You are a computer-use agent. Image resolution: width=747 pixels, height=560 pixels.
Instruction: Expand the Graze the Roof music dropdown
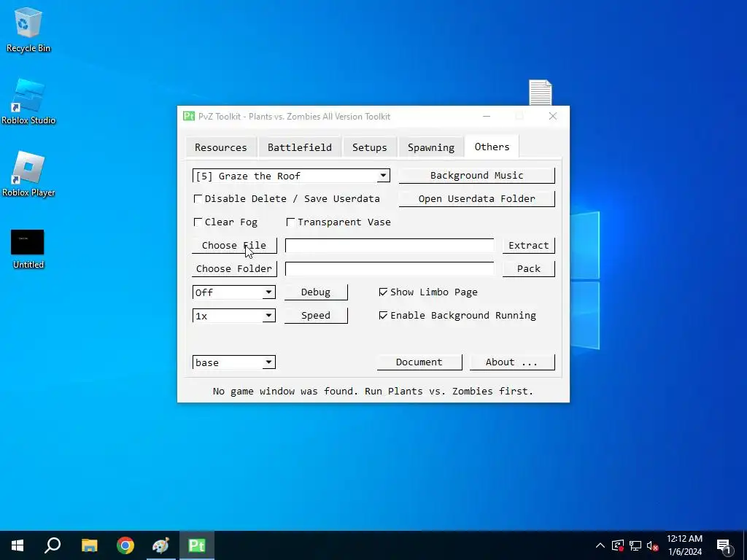click(x=383, y=176)
